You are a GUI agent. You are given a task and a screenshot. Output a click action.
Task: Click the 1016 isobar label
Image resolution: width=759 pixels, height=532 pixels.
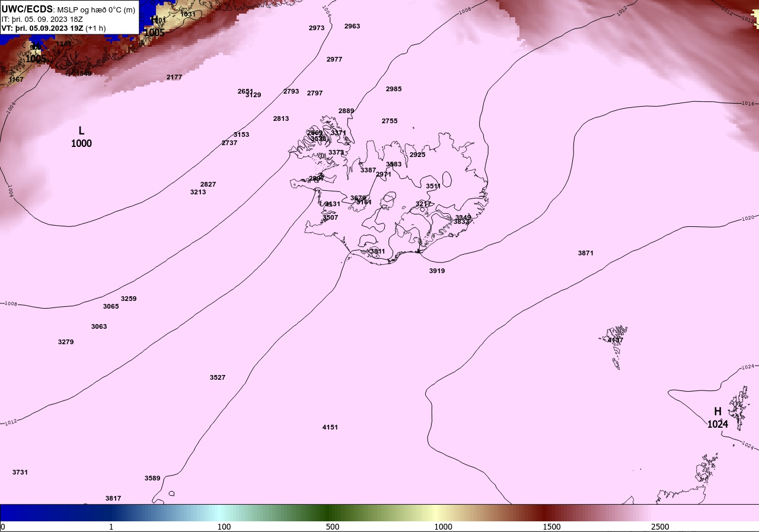click(748, 104)
